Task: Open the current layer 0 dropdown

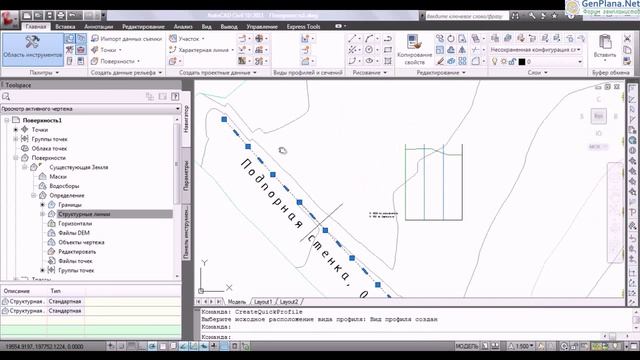Action: pyautogui.click(x=580, y=62)
